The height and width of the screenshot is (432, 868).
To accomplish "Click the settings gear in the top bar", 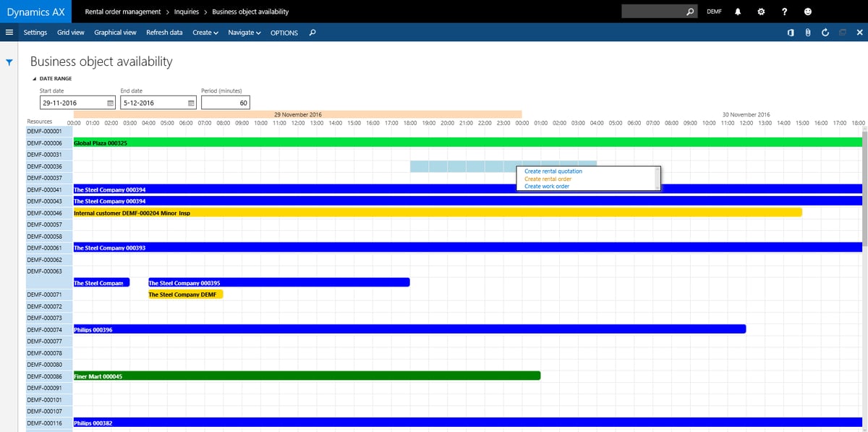I will (761, 12).
